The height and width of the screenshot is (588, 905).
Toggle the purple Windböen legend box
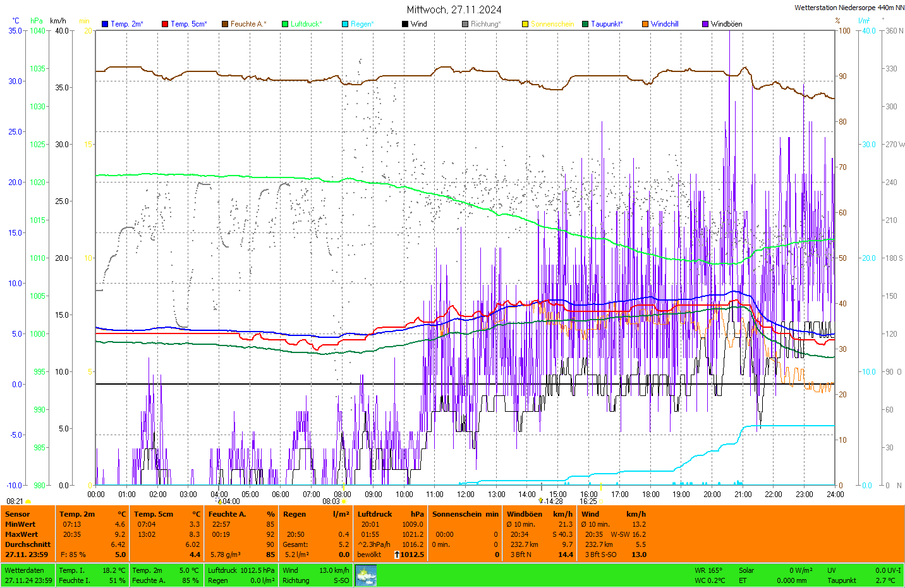coord(705,24)
